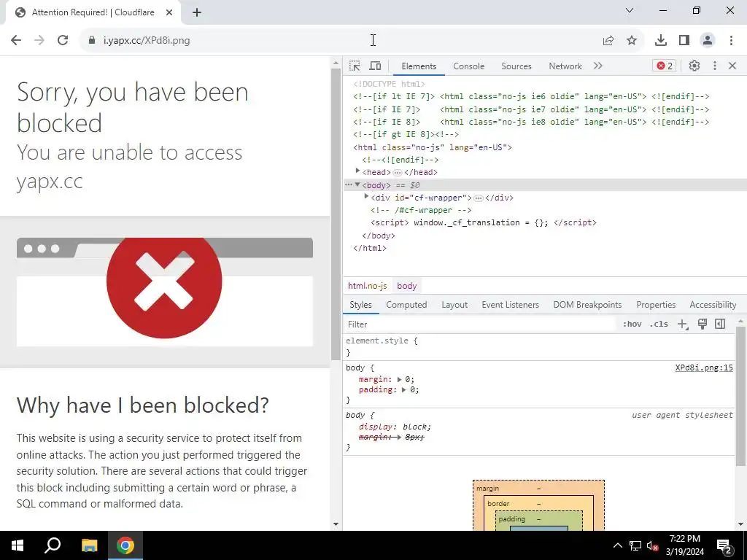The width and height of the screenshot is (747, 560).
Task: Expand the cf-wrapper div node
Action: pyautogui.click(x=366, y=197)
